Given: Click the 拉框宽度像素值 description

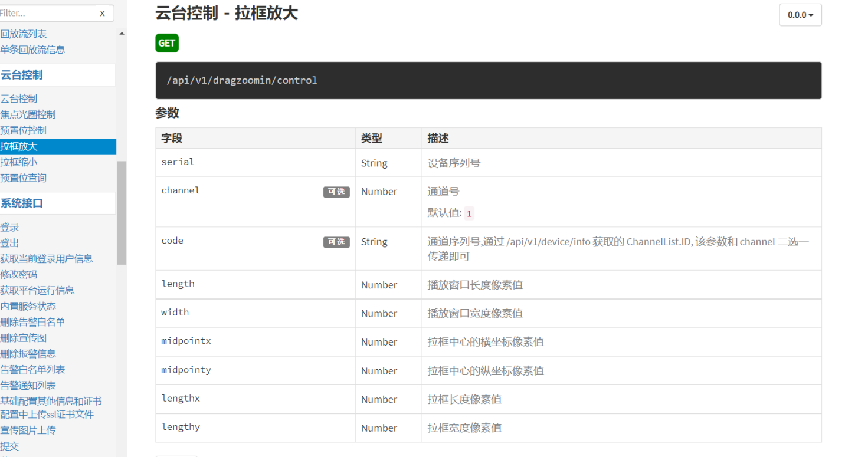Looking at the screenshot, I should click(464, 428).
